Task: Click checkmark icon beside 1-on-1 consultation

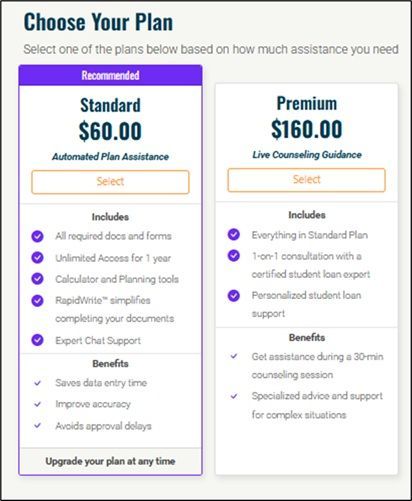Action: 234,256
